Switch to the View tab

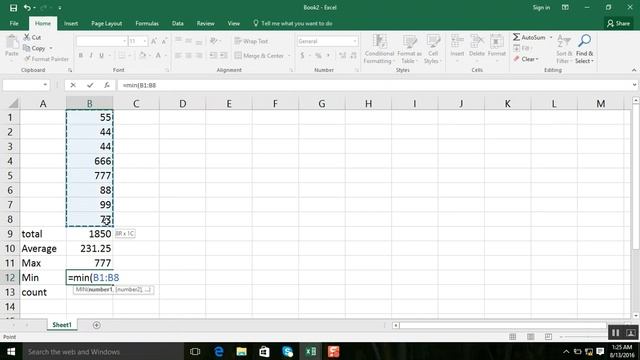233,23
